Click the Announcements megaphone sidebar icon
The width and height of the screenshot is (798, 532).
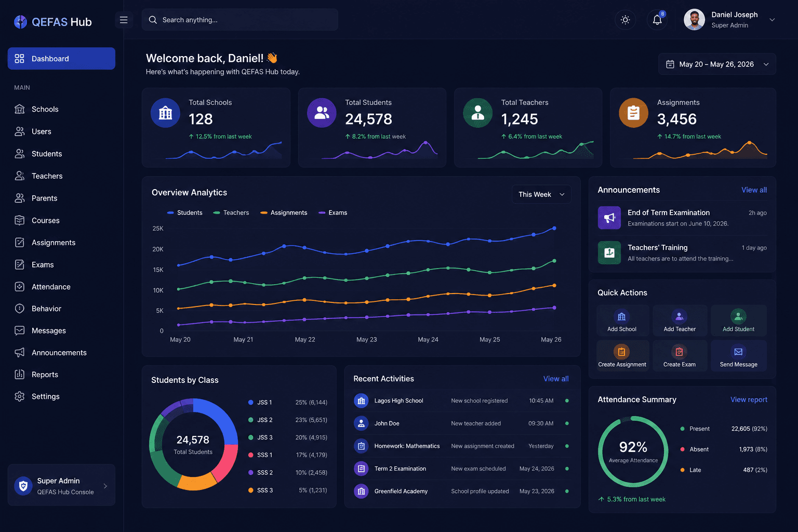tap(20, 352)
